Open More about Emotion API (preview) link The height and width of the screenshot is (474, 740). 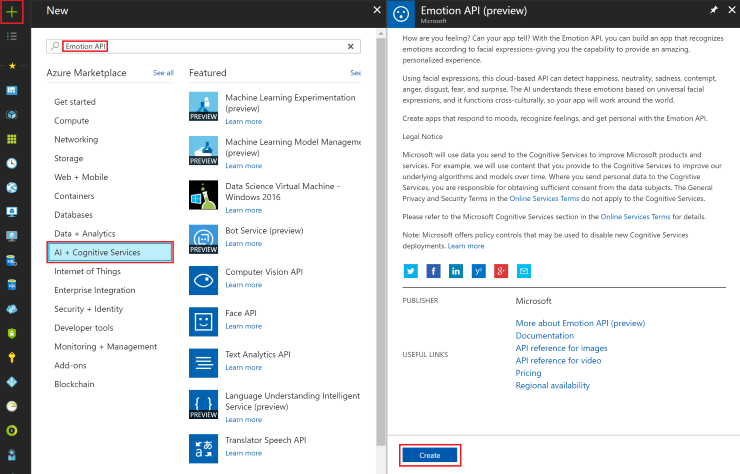click(x=580, y=323)
